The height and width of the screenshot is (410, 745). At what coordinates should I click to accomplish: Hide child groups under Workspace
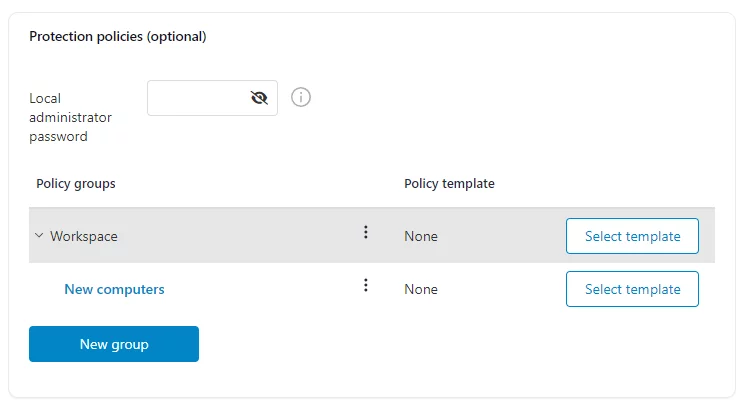39,236
